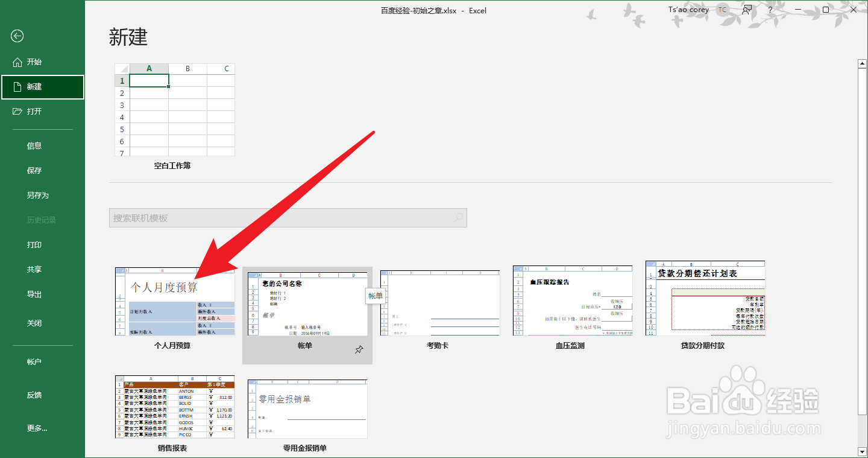Select the 个人月预算 template thumbnail
Screen dimensions: 868x458
tap(175, 301)
